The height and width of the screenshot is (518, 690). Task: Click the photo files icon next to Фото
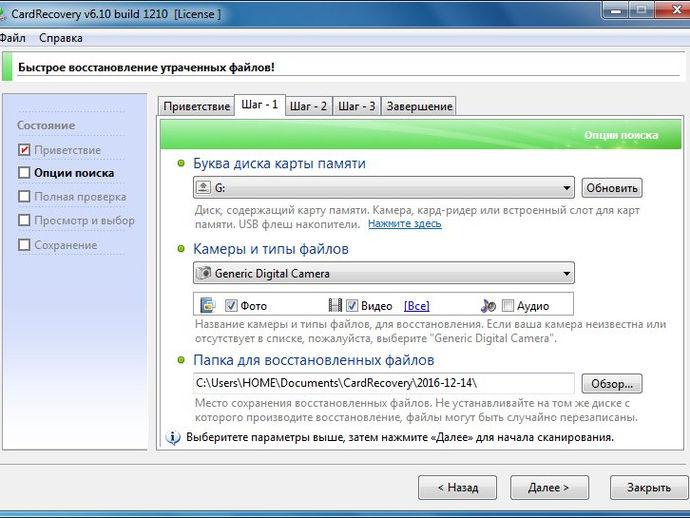pos(208,305)
